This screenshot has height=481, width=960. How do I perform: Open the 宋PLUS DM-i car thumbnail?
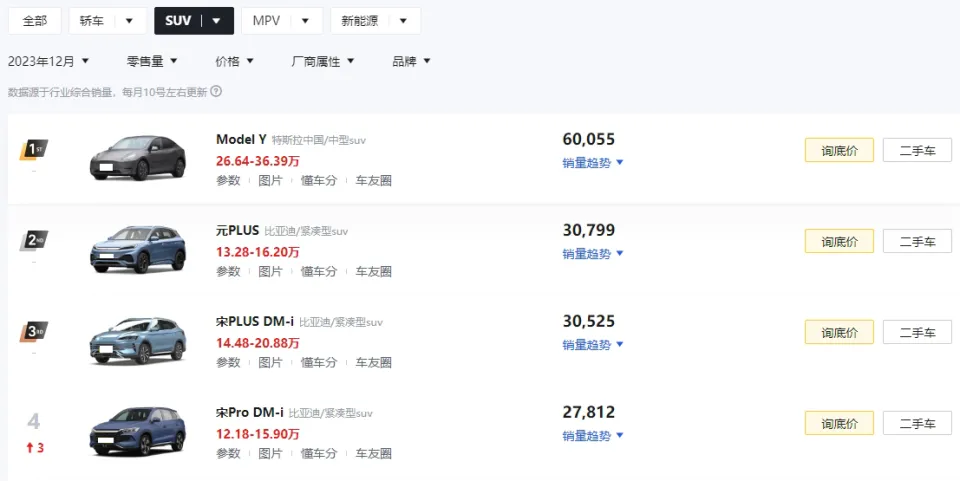(x=137, y=340)
